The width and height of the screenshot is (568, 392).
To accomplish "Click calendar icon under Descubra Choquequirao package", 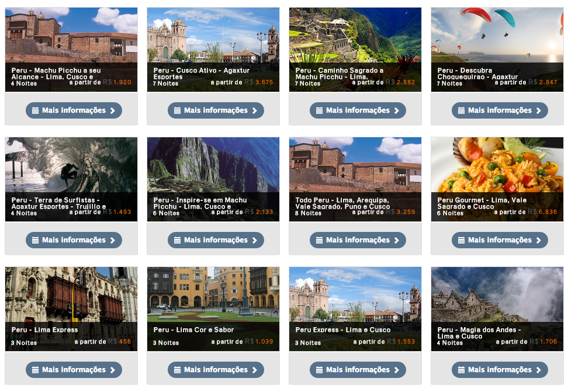I will click(461, 110).
